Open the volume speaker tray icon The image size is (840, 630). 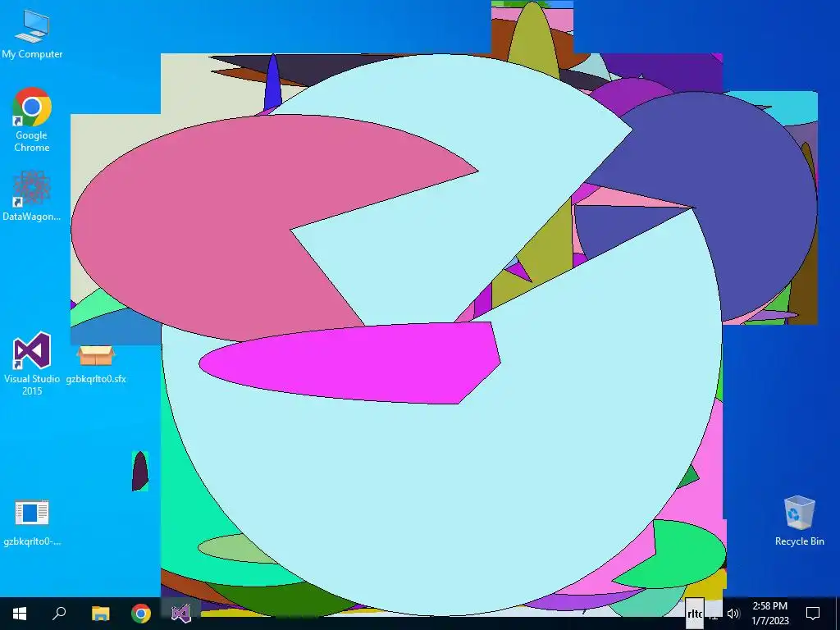(733, 614)
